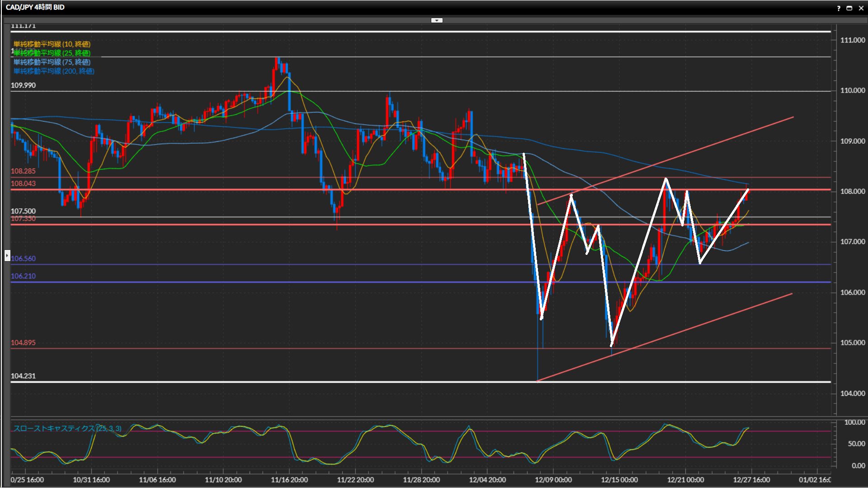
Task: Select the 25-period moving average label
Action: 52,53
